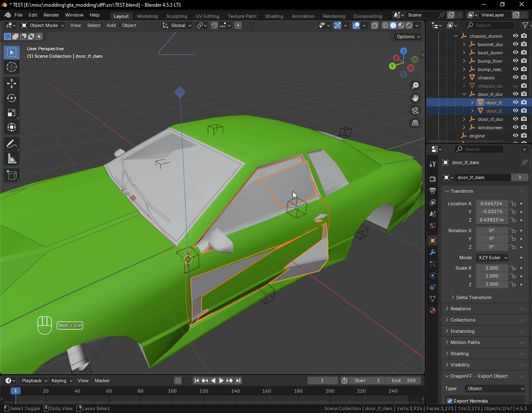Open the XZY Euler rotation mode dropdown
Image resolution: width=532 pixels, height=413 pixels.
click(x=492, y=258)
